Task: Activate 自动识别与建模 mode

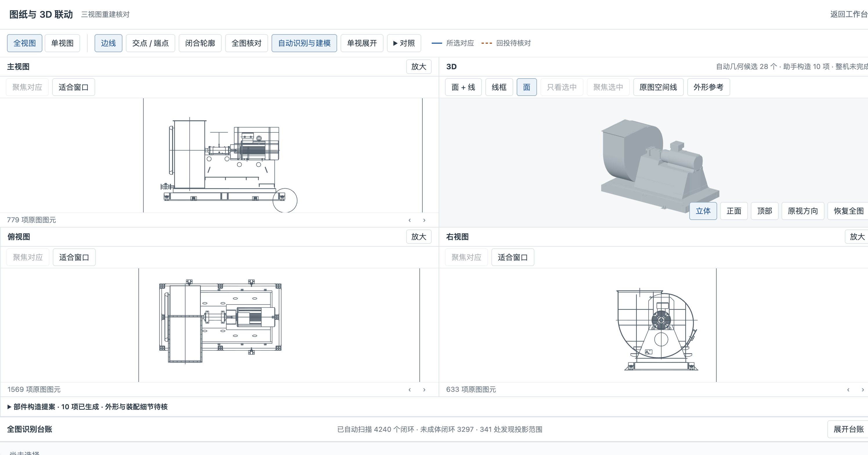Action: pyautogui.click(x=304, y=43)
